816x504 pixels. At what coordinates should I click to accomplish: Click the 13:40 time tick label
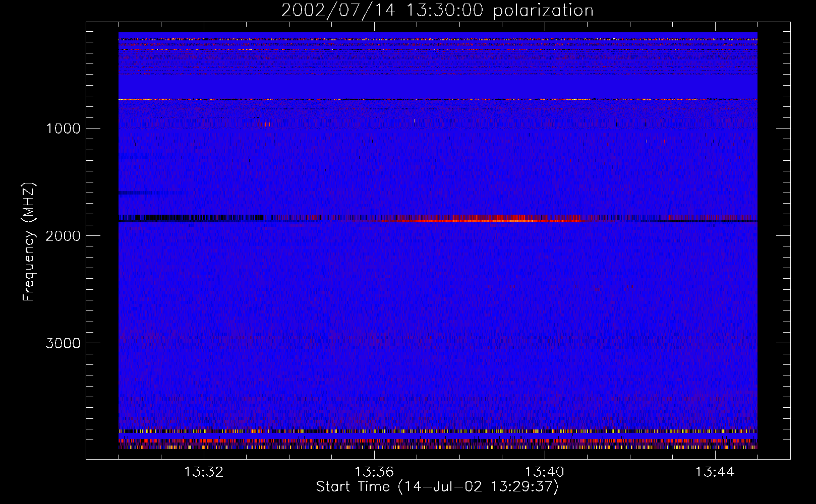coord(545,472)
